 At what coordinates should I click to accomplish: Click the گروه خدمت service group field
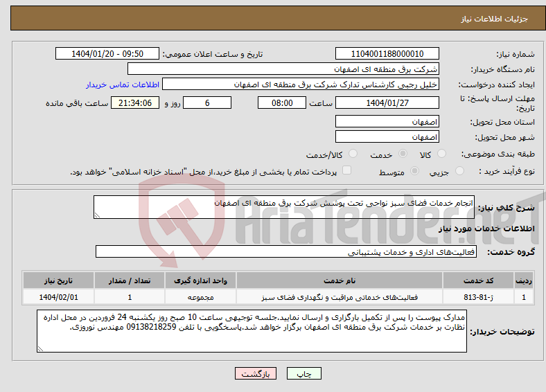[x=286, y=251]
